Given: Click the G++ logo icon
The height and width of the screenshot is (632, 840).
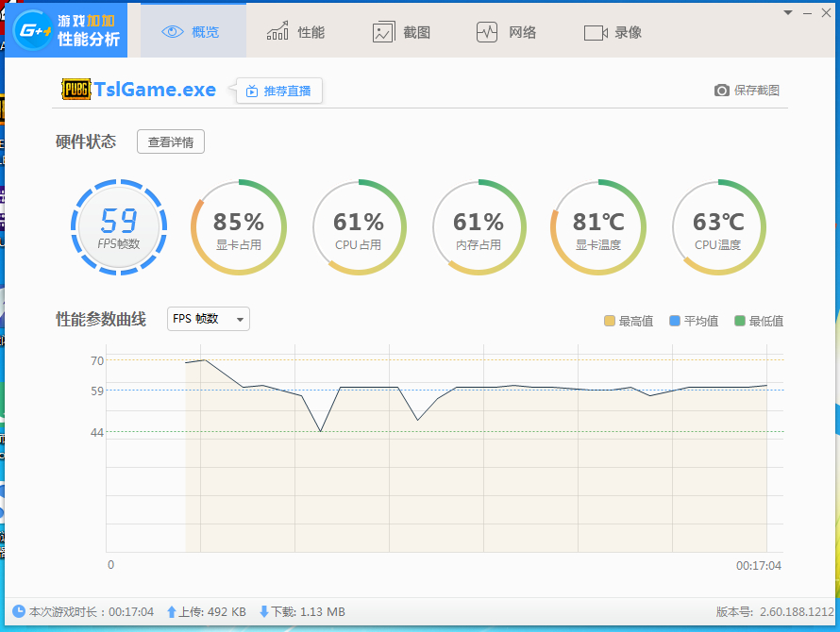Looking at the screenshot, I should 32,30.
